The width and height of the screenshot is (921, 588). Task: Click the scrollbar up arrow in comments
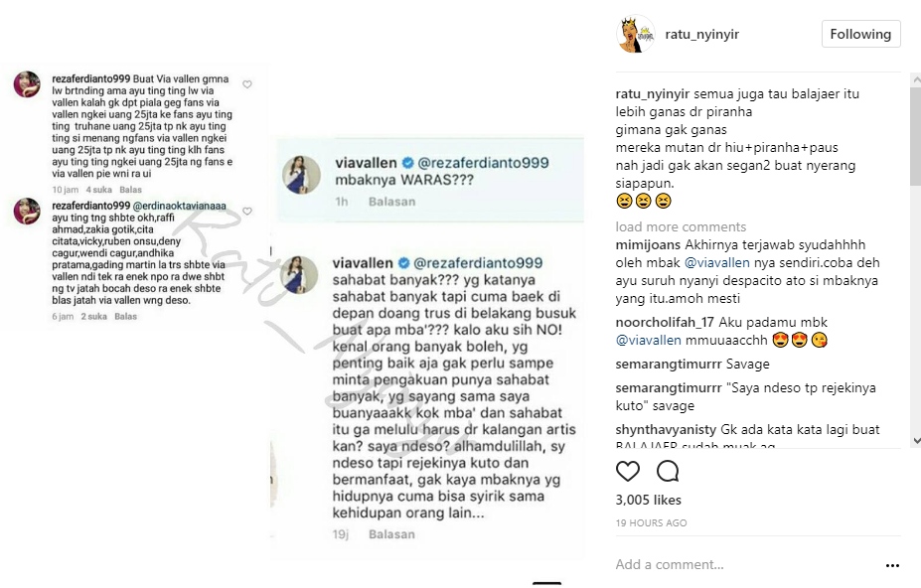tap(916, 78)
